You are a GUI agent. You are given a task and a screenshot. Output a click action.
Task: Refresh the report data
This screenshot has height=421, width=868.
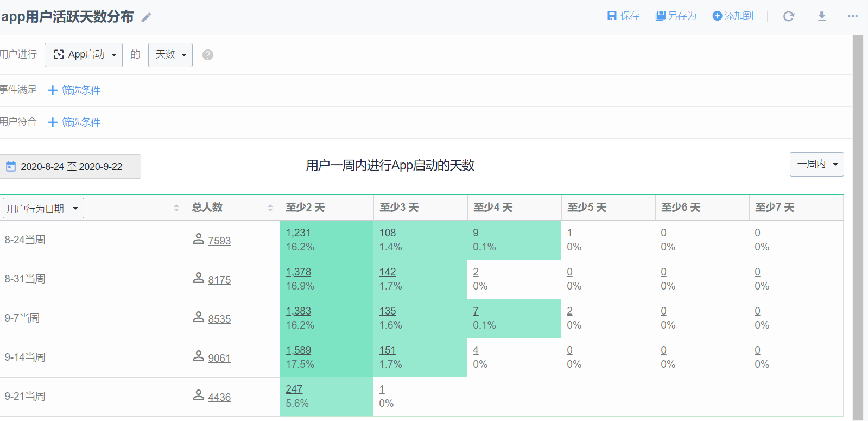(x=789, y=16)
